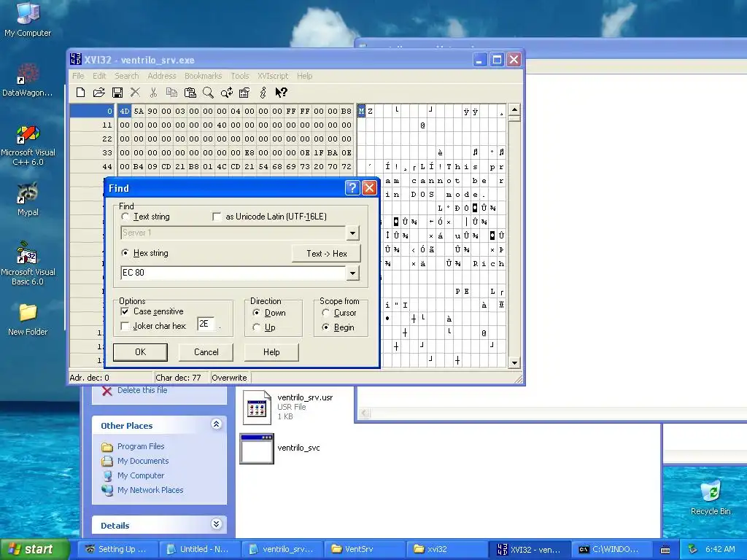Click the Options toolbar icon
The height and width of the screenshot is (560, 747).
(x=244, y=93)
